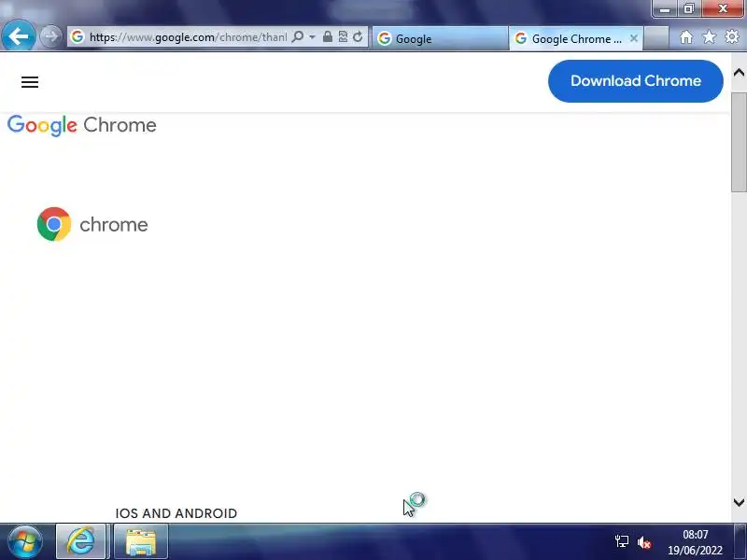Click Internet Explorer taskbar icon

click(x=80, y=541)
